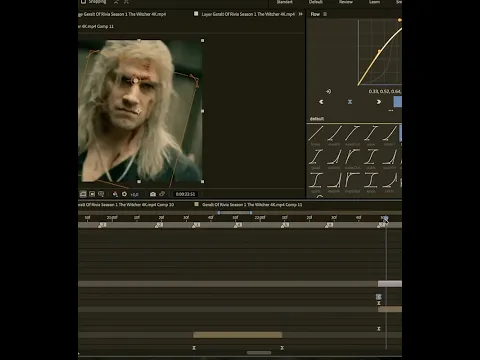Click the Flow curve lower handle point

point(379,51)
